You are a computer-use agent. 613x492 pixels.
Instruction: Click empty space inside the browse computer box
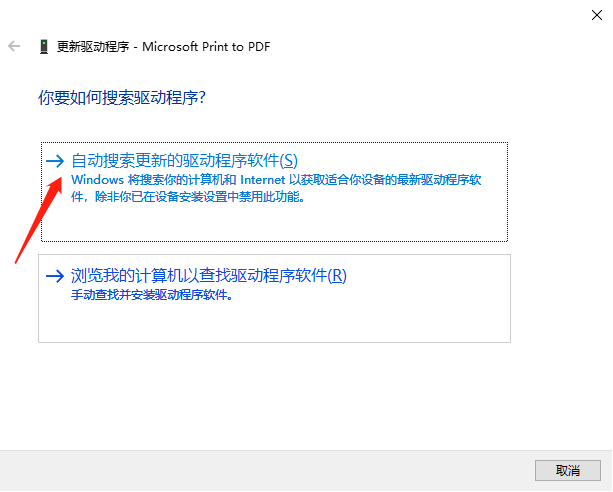[x=274, y=321]
